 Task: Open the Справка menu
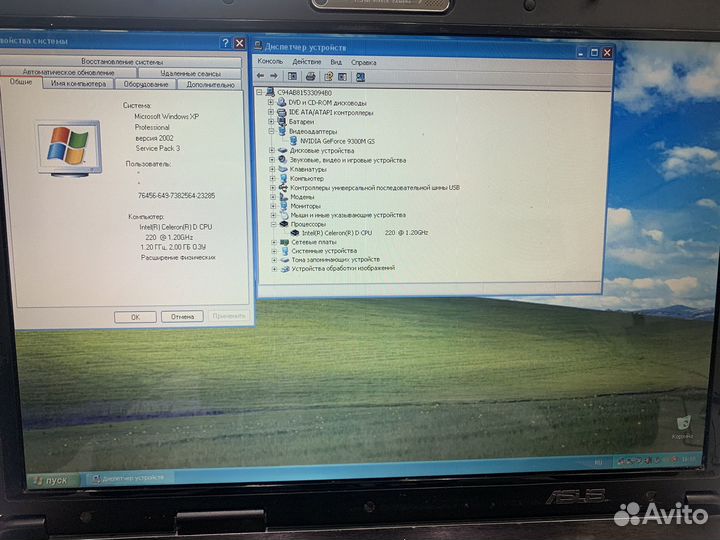(x=364, y=62)
